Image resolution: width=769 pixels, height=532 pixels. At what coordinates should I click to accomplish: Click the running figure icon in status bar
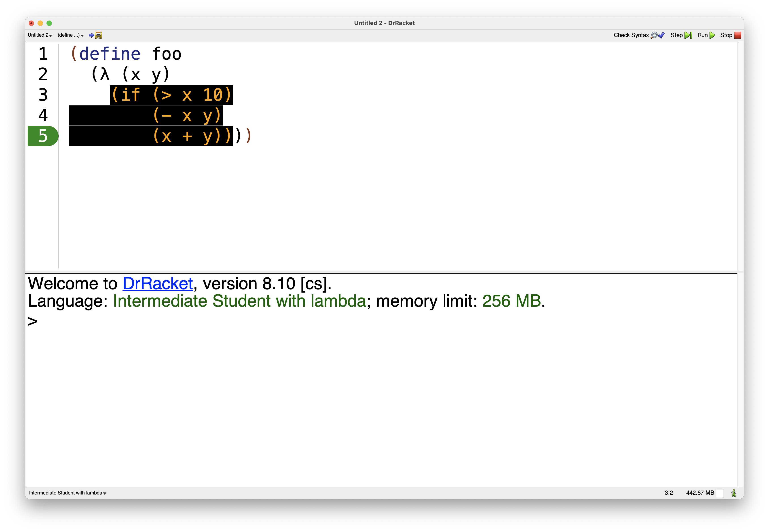[x=734, y=493]
